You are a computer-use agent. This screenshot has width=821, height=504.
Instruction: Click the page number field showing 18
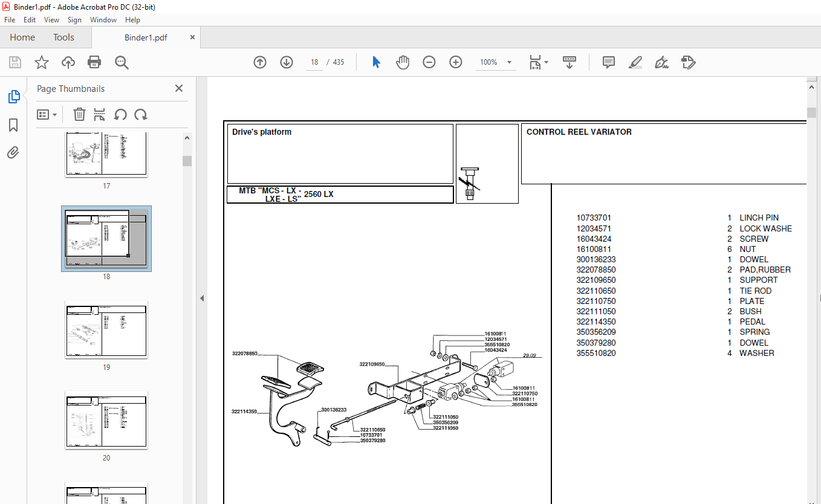[x=314, y=62]
